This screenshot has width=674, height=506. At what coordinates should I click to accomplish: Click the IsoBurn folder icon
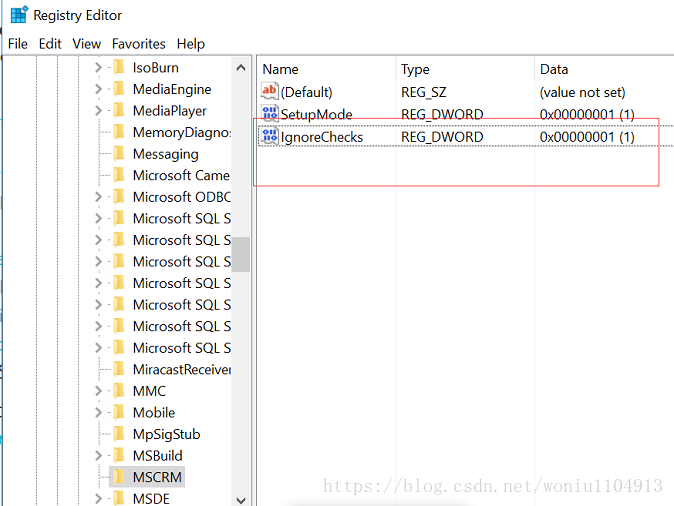(x=119, y=67)
